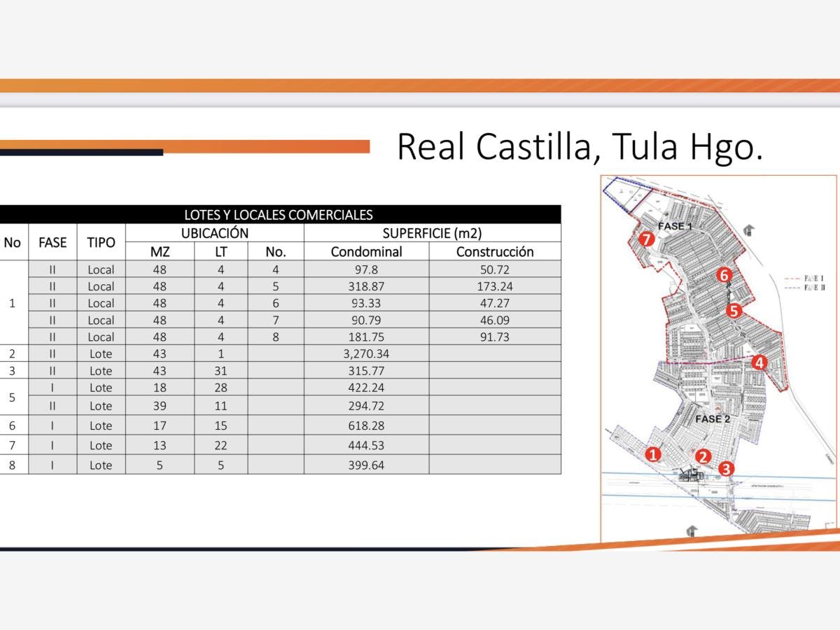840x630 pixels.
Task: Select map marker 4 on boundary
Action: tap(759, 363)
